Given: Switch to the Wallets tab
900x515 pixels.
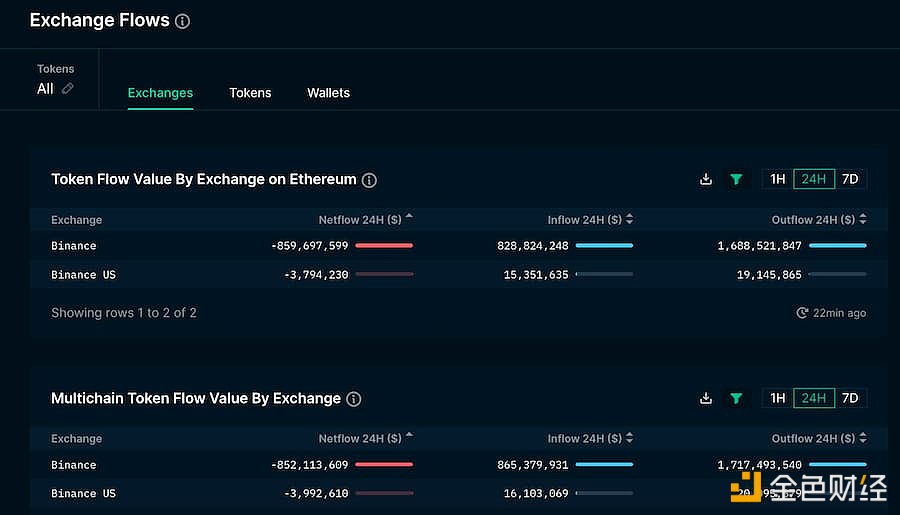Looking at the screenshot, I should tap(328, 93).
